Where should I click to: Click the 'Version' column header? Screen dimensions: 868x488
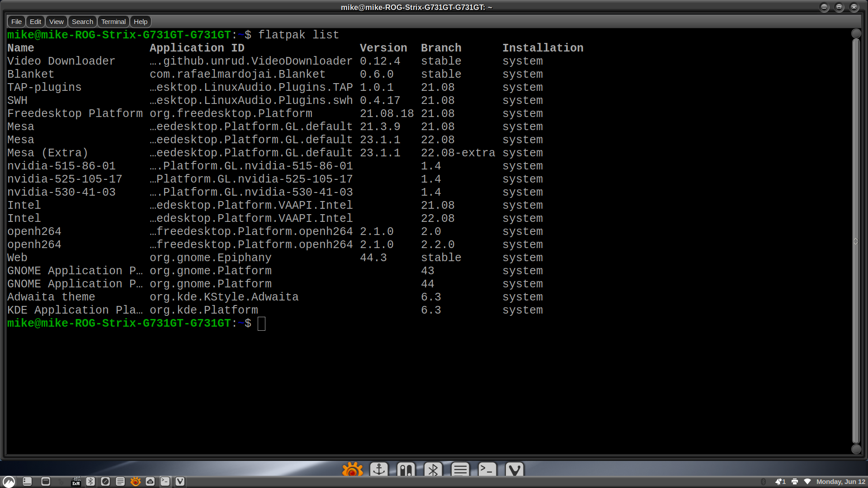pyautogui.click(x=383, y=48)
